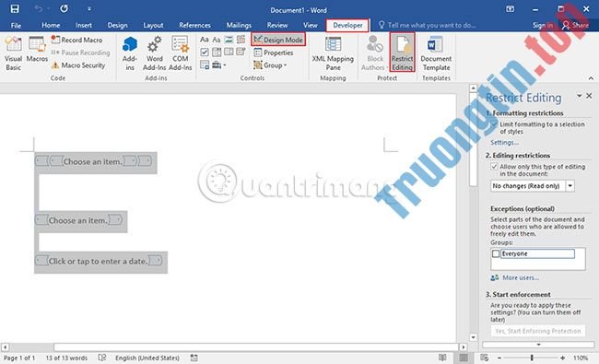Check the Everyone group exception
This screenshot has height=364, width=599.
[x=496, y=253]
